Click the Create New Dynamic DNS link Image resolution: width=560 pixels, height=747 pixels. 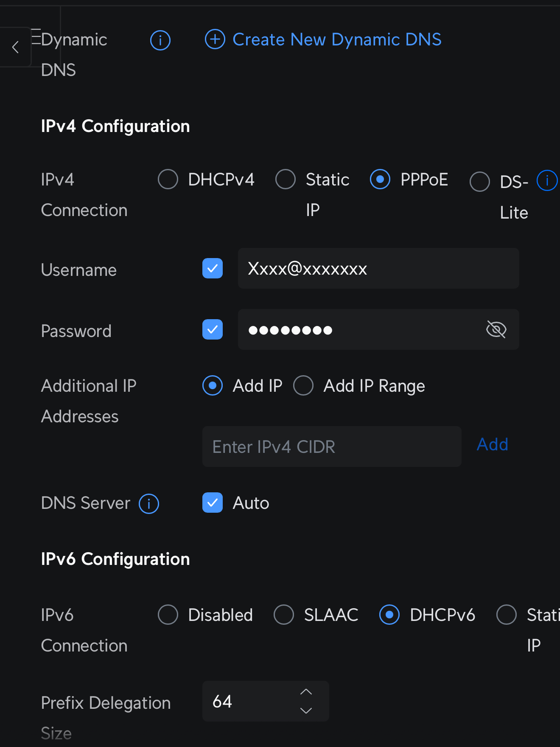point(337,39)
